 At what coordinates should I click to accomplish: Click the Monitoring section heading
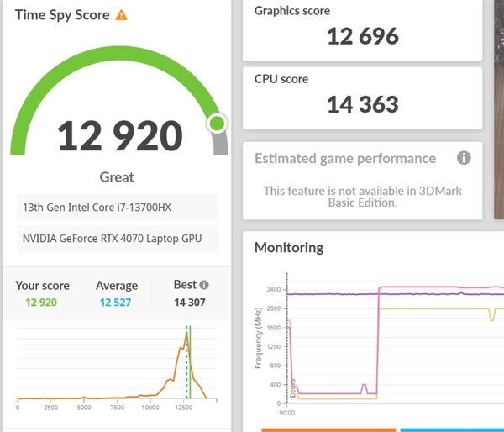289,248
